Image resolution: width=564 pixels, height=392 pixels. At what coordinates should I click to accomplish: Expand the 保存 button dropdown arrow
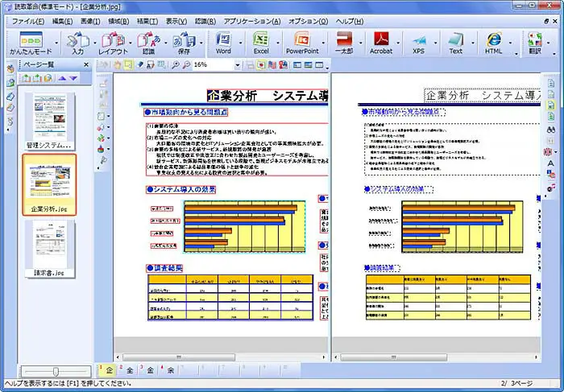pos(198,42)
